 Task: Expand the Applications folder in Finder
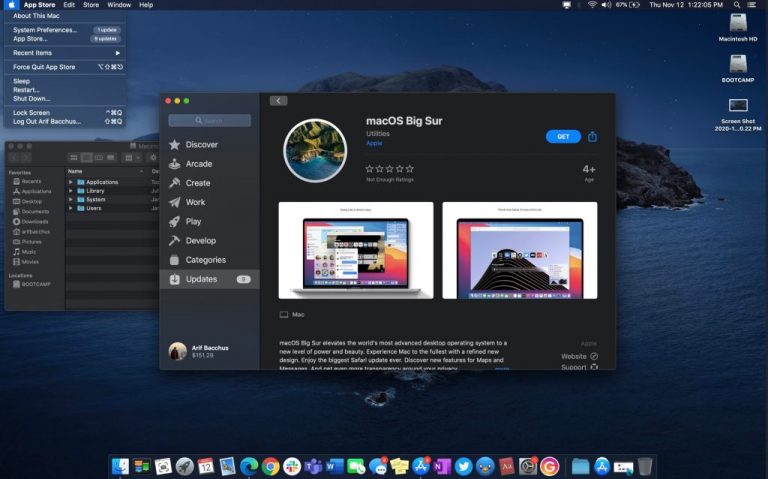71,182
